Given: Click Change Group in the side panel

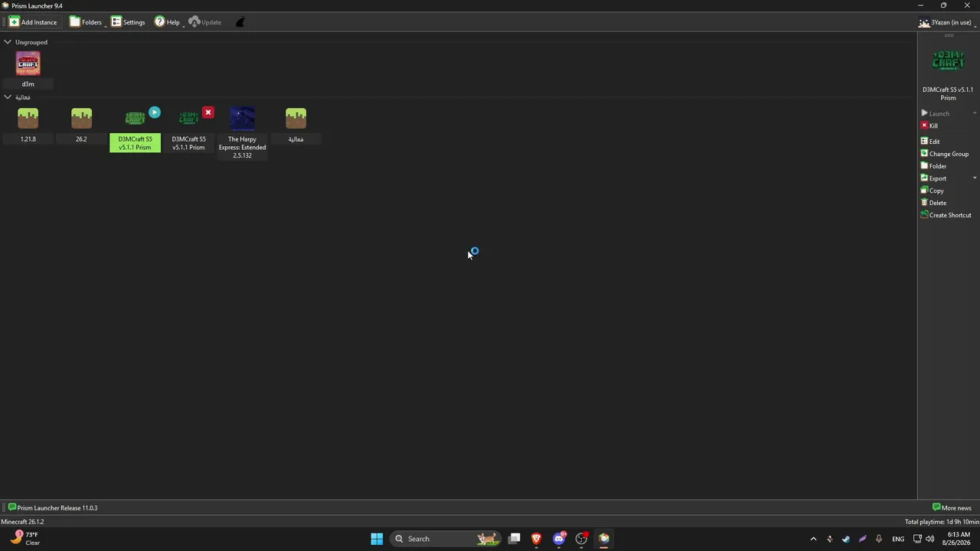Looking at the screenshot, I should (x=945, y=154).
